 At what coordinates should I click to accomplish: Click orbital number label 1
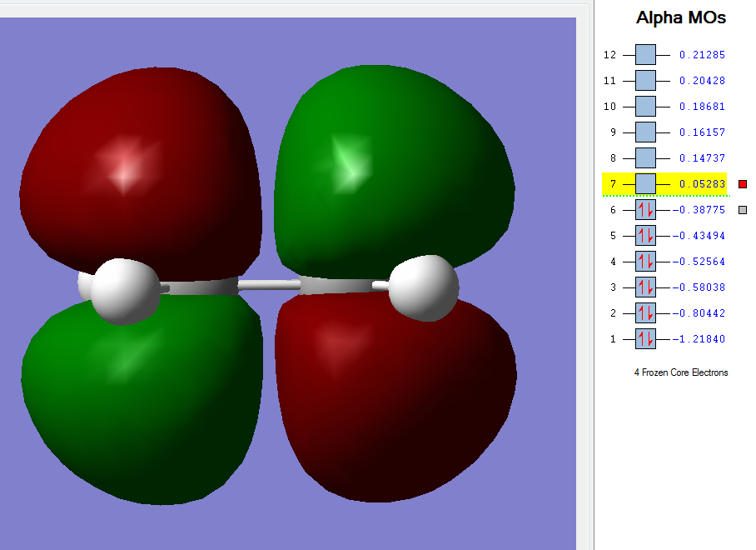(x=613, y=339)
